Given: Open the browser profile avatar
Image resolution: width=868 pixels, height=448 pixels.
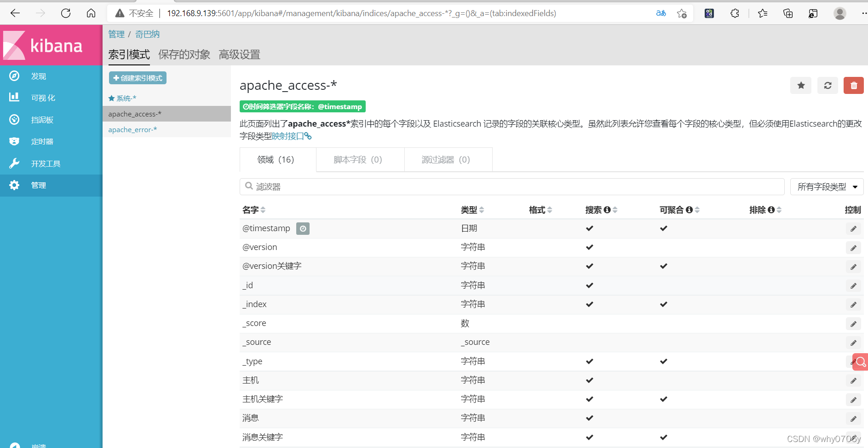Looking at the screenshot, I should click(840, 13).
